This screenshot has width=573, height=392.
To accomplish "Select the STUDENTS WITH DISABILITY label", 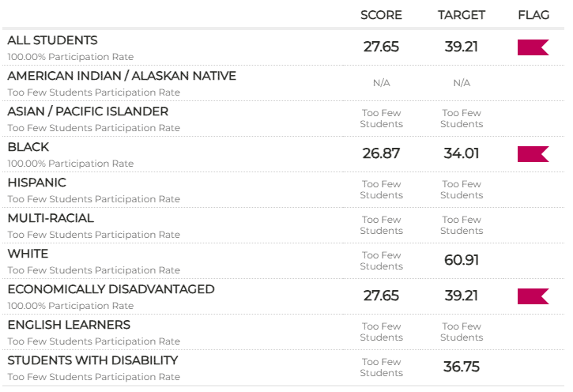I will pos(92,360).
